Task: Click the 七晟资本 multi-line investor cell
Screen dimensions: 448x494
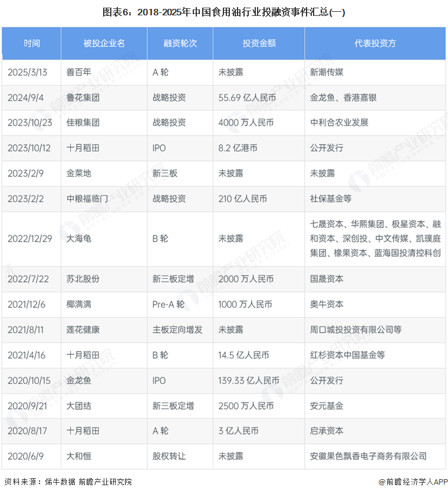Action: click(375, 239)
